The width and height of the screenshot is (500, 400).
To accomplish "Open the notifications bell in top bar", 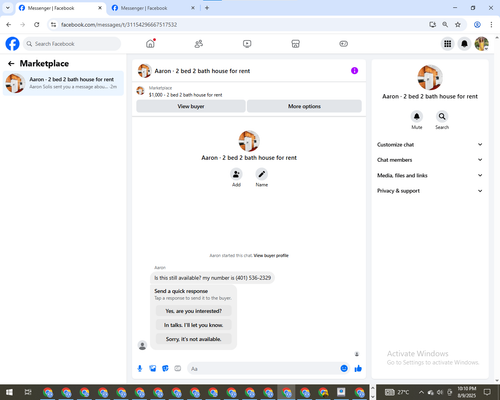I will [x=464, y=44].
